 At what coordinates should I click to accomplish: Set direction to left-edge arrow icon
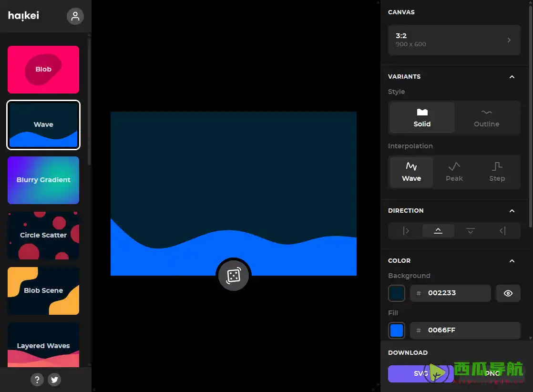[406, 231]
